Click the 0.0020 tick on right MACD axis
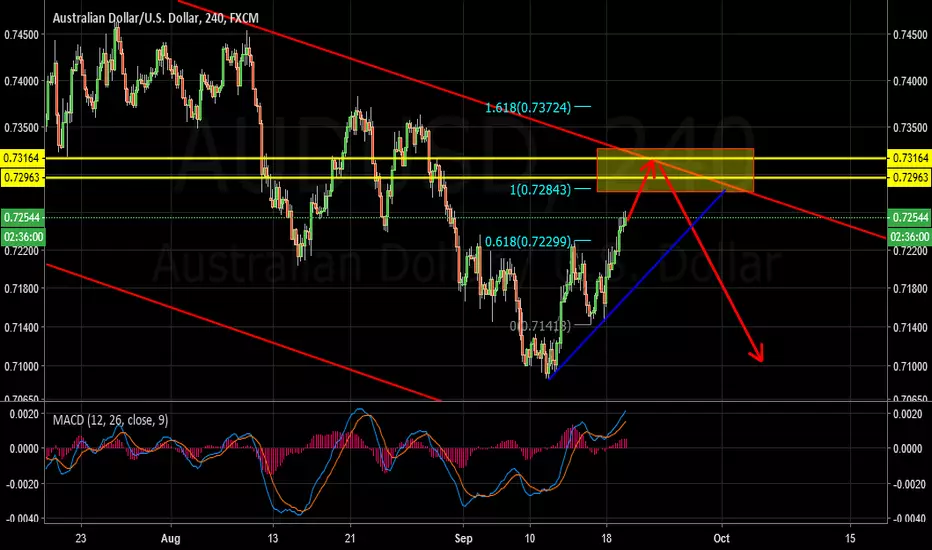 [x=907, y=413]
